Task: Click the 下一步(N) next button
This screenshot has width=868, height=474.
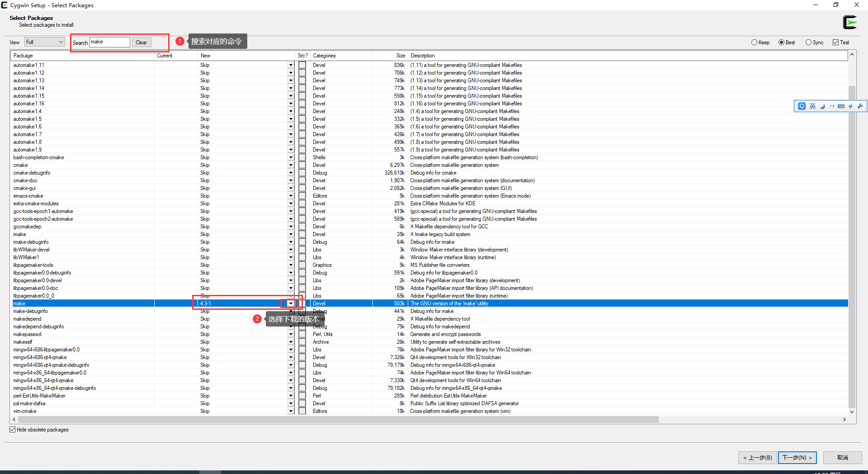Action: point(797,458)
